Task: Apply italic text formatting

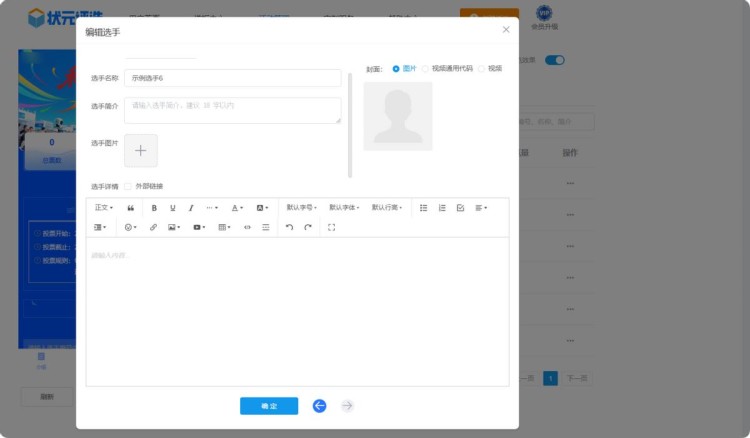Action: click(191, 208)
